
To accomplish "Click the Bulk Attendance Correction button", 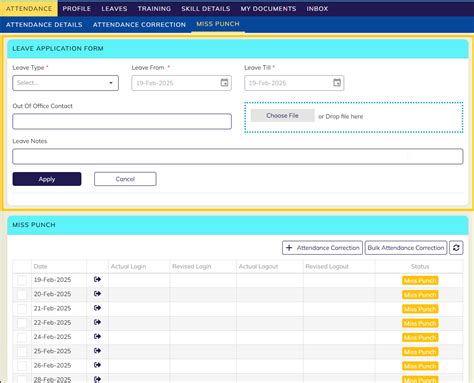I will [406, 248].
